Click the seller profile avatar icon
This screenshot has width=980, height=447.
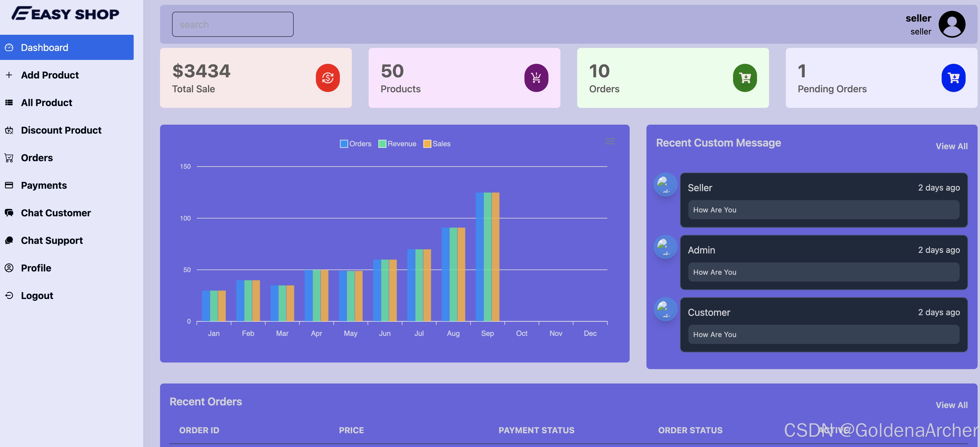point(952,24)
